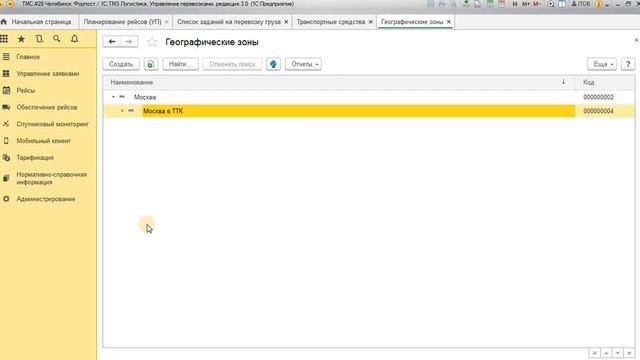Click the green download icon in title bar
The height and width of the screenshot is (360, 640).
tap(466, 4)
